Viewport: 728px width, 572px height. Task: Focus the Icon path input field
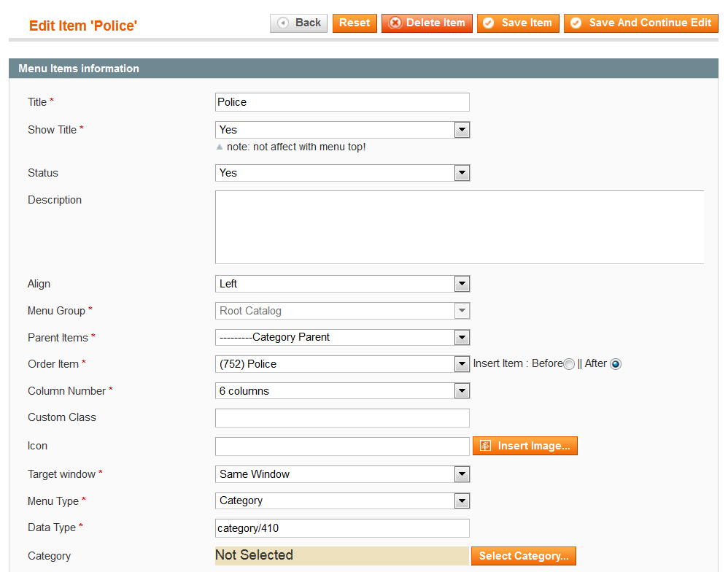coord(342,447)
